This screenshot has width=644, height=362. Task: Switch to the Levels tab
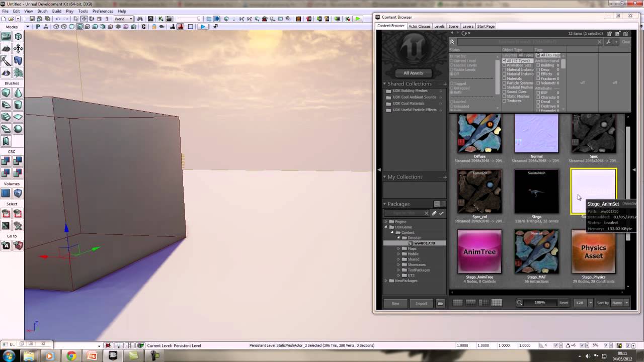(x=439, y=26)
